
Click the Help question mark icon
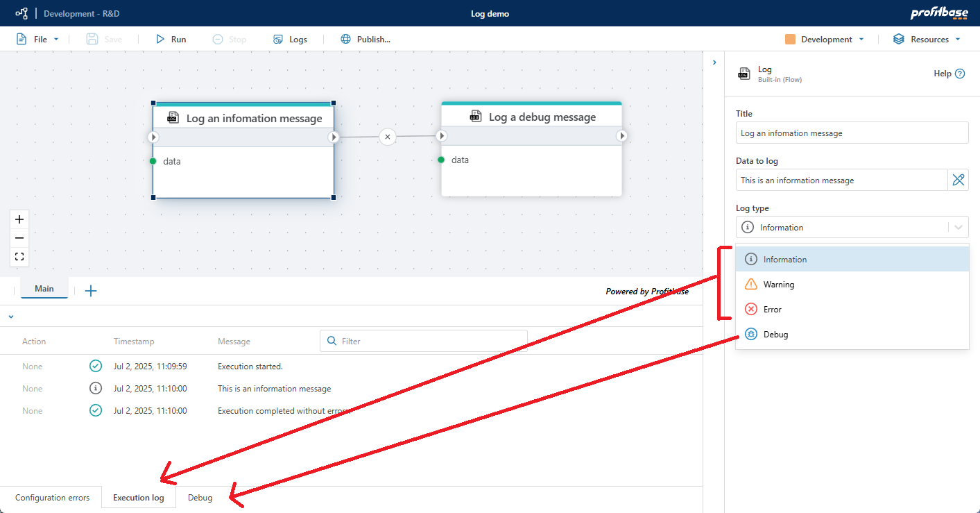pyautogui.click(x=960, y=74)
